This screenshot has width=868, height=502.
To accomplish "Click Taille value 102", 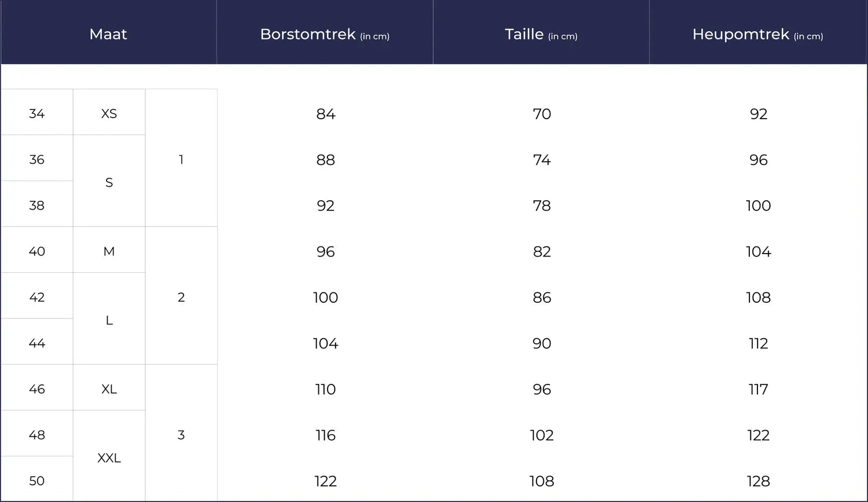I will [542, 435].
